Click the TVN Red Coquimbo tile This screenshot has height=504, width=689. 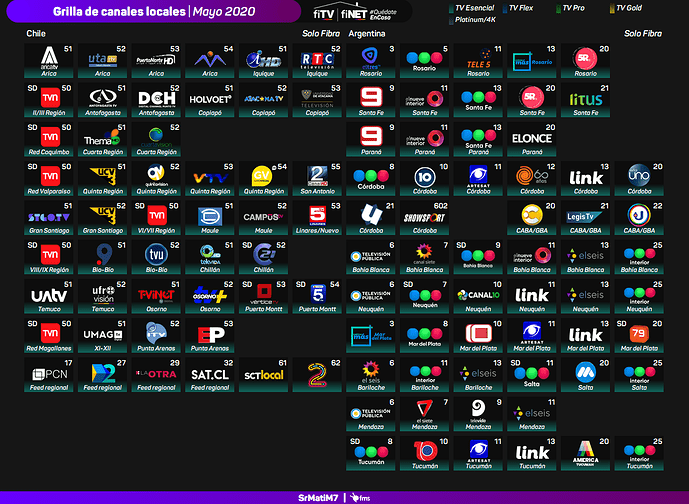pyautogui.click(x=49, y=139)
